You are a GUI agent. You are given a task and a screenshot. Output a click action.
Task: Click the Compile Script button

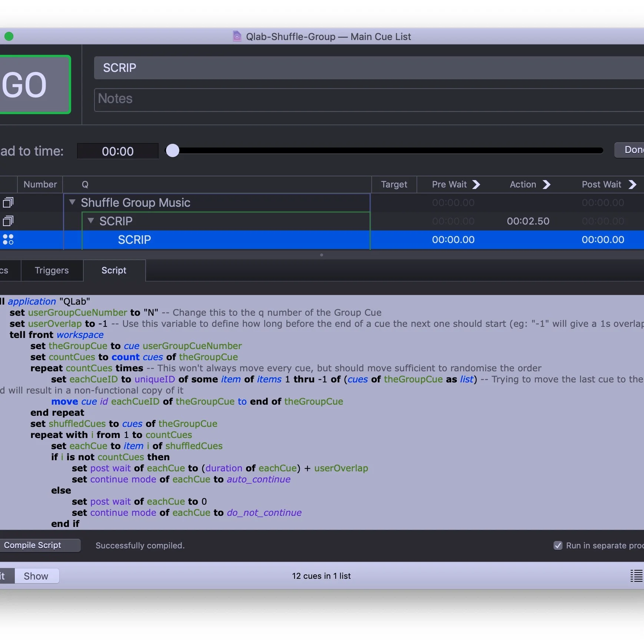tap(40, 545)
